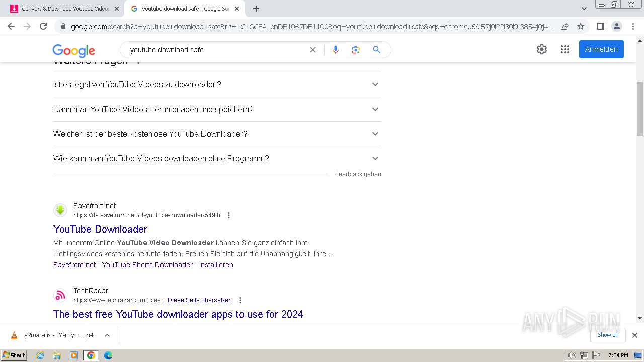
Task: Submit search with magnifier icon
Action: point(376,50)
